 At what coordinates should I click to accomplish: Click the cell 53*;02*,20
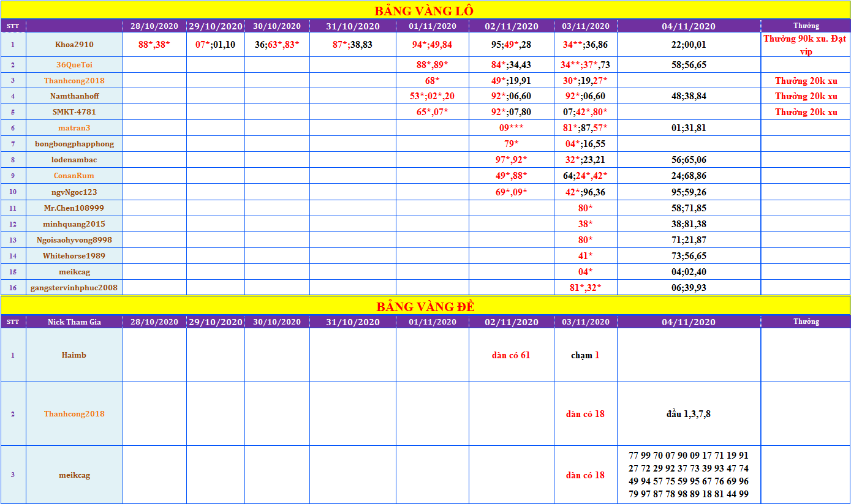click(433, 96)
